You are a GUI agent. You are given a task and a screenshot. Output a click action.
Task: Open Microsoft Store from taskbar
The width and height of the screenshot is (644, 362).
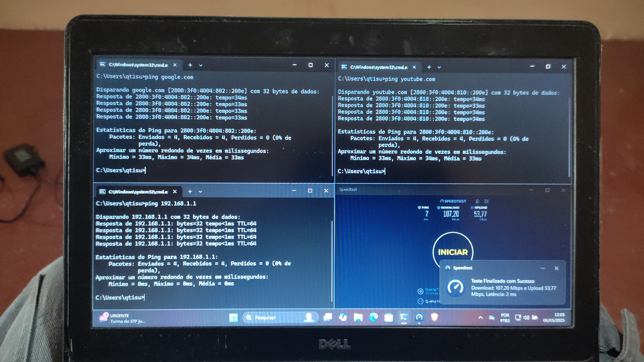pyautogui.click(x=389, y=318)
